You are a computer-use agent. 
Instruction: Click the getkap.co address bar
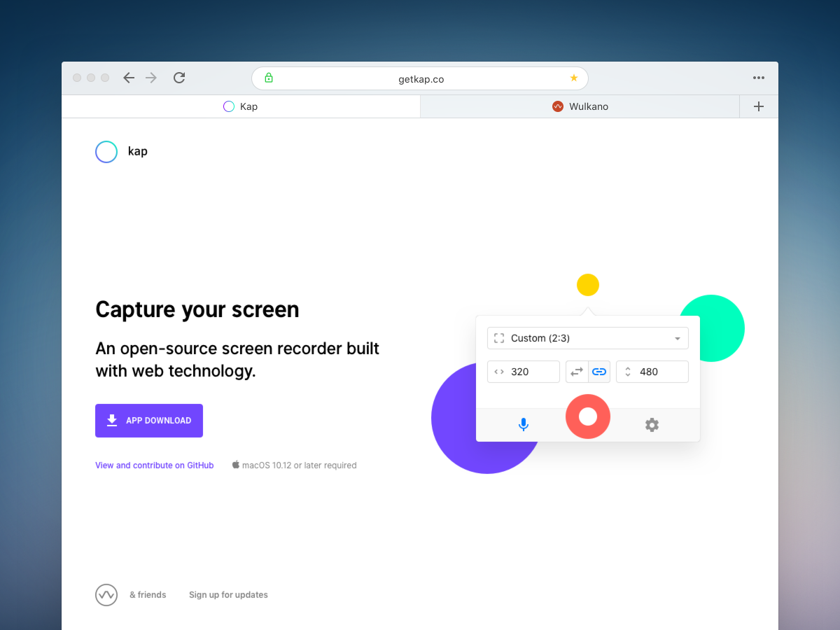420,78
